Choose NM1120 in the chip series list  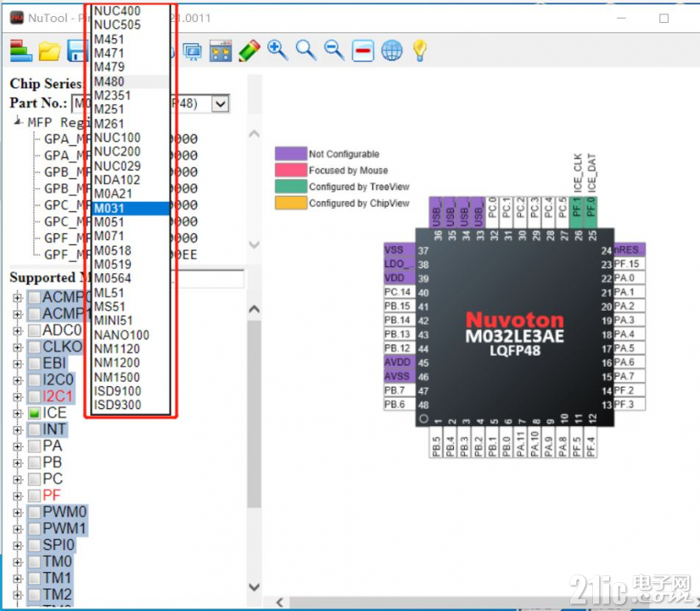(131, 349)
